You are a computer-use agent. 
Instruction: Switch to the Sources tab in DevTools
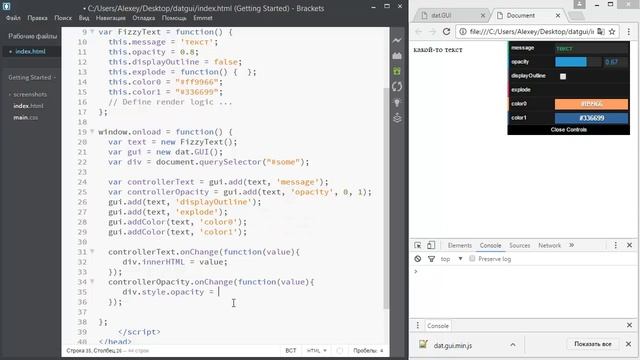tap(520, 245)
